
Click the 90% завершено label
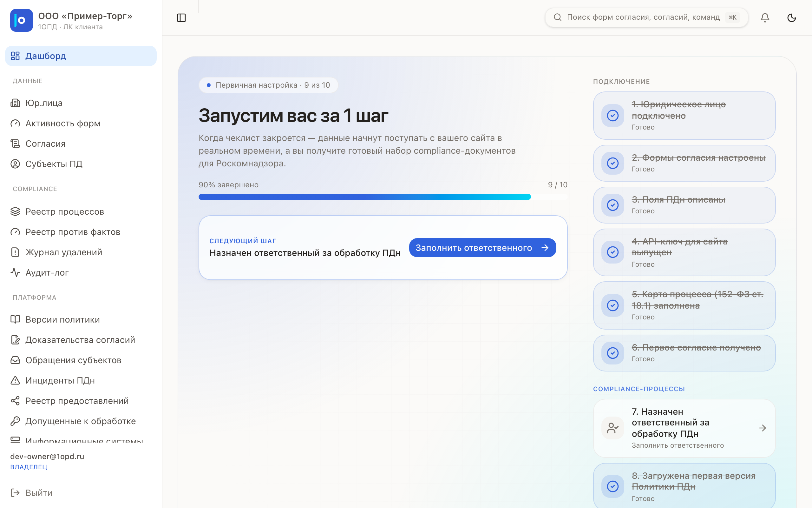[x=228, y=185]
